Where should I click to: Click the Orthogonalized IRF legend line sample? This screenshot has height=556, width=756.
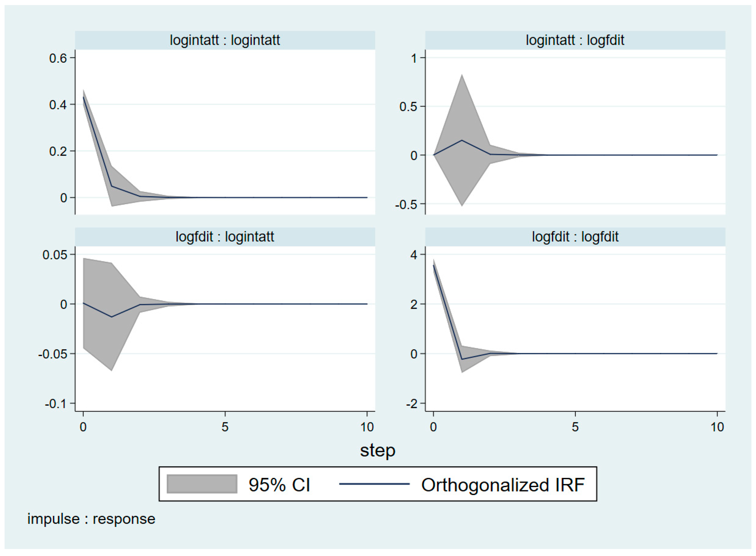pos(374,484)
